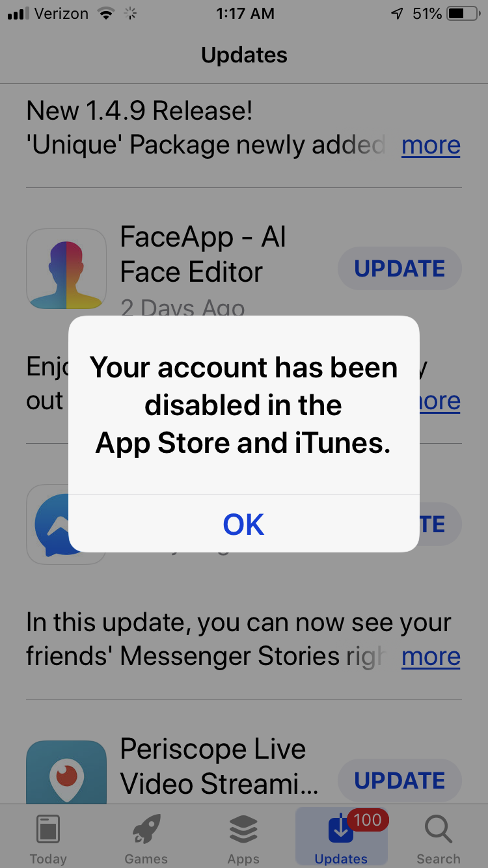Switch to the Games tab
Screen dimensions: 488x868
(x=146, y=839)
